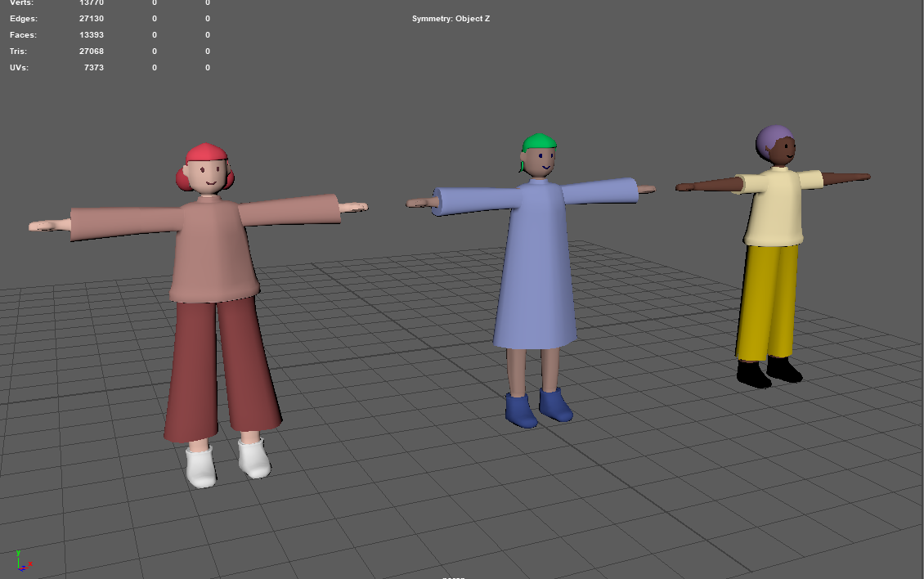Click the Tris count value 27068
The image size is (924, 579).
point(92,52)
